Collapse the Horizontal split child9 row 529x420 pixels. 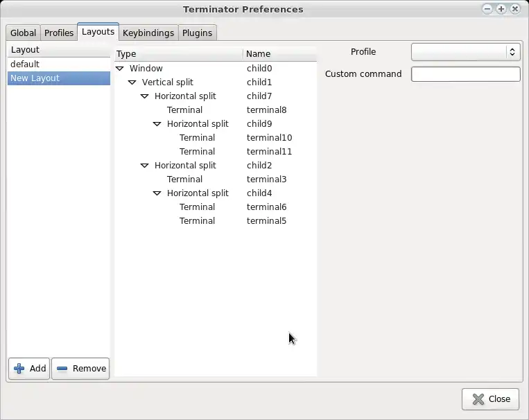click(x=157, y=124)
